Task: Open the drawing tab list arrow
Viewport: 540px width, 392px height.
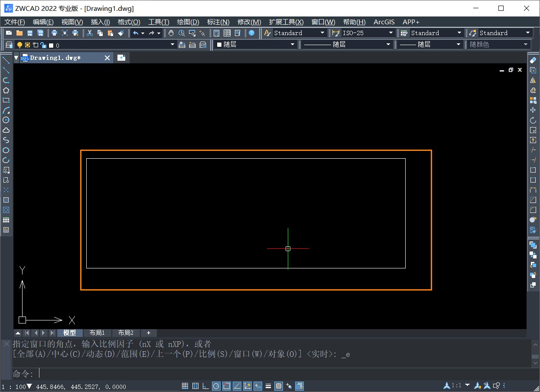Action: [16, 58]
